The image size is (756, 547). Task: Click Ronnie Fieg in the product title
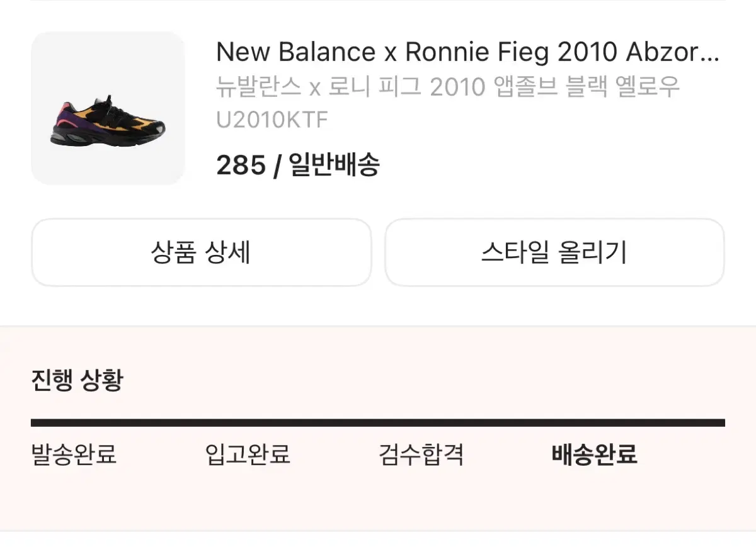pyautogui.click(x=478, y=52)
